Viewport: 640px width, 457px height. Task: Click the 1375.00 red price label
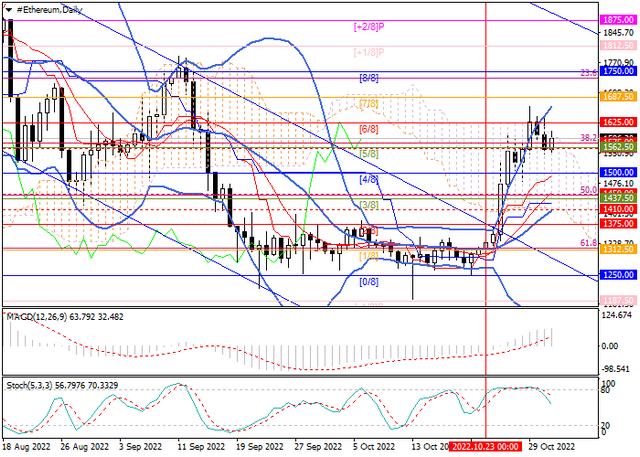(x=618, y=224)
